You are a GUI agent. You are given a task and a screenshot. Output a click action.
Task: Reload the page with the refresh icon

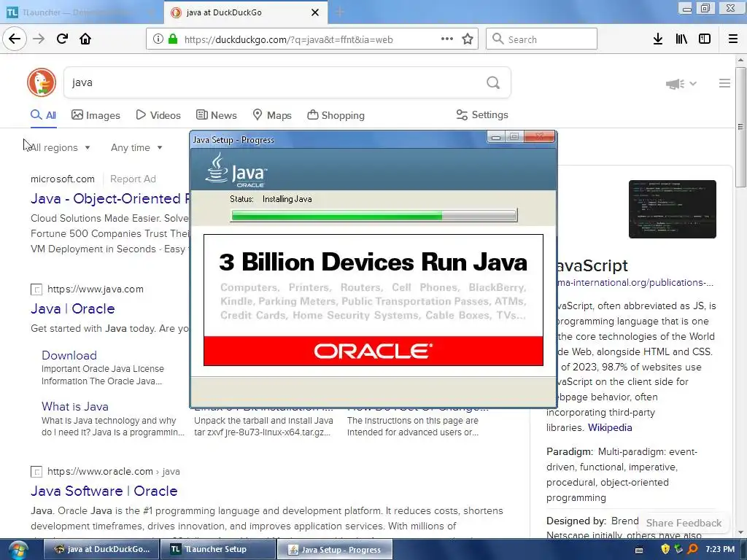point(62,39)
